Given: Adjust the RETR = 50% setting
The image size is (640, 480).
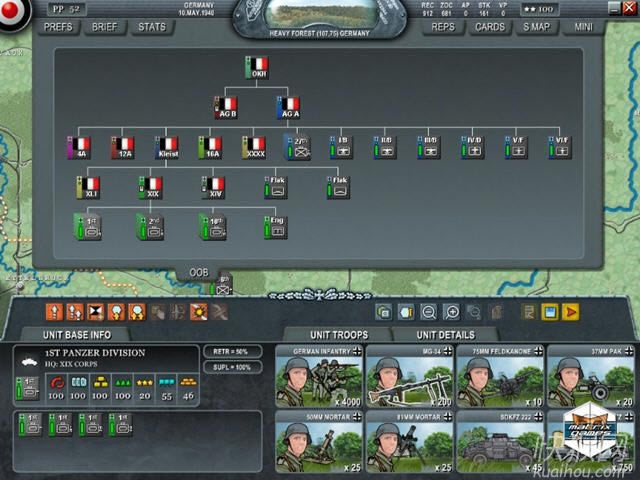Looking at the screenshot, I should tap(232, 352).
